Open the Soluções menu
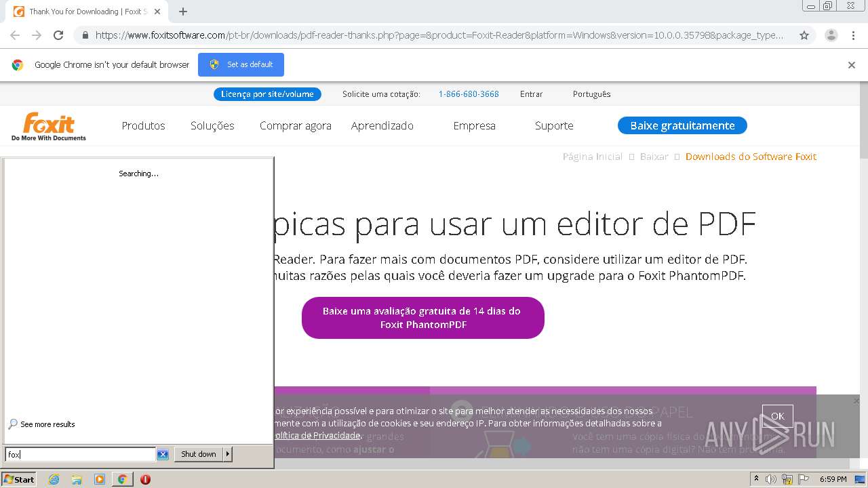Screen dimensions: 868x488 (x=212, y=125)
